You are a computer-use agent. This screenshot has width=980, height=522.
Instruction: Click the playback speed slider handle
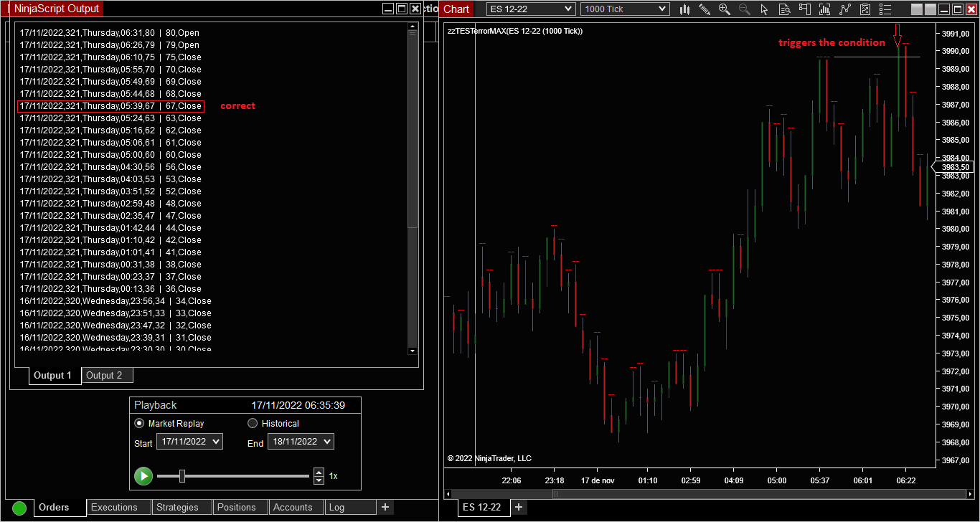tap(182, 475)
